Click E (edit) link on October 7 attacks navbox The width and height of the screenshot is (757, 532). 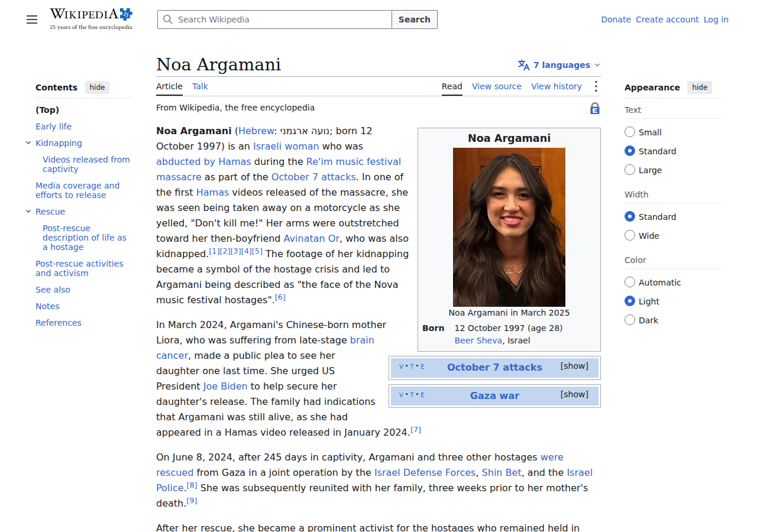pyautogui.click(x=422, y=366)
